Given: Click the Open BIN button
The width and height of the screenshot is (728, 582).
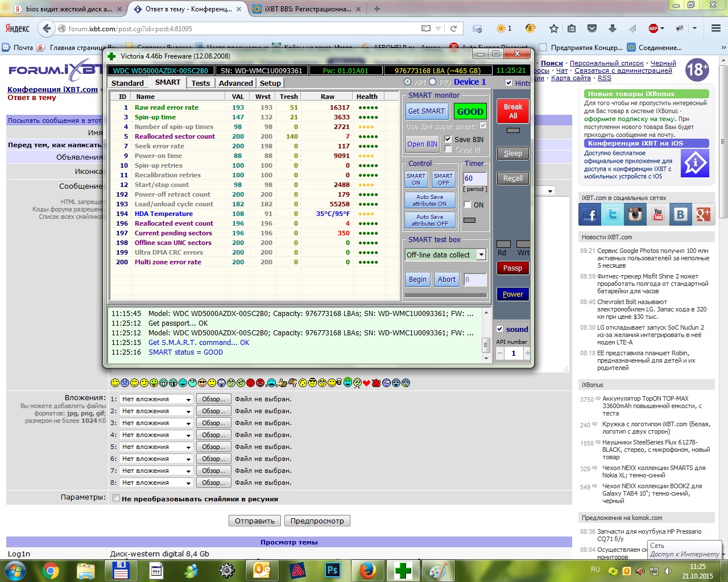Looking at the screenshot, I should [422, 144].
